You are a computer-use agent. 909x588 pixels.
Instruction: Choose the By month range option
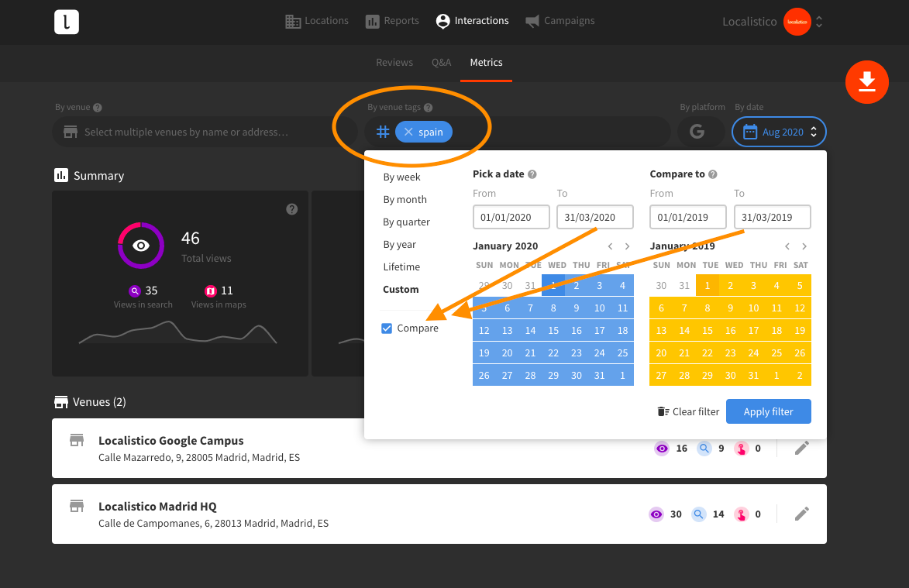[405, 200]
